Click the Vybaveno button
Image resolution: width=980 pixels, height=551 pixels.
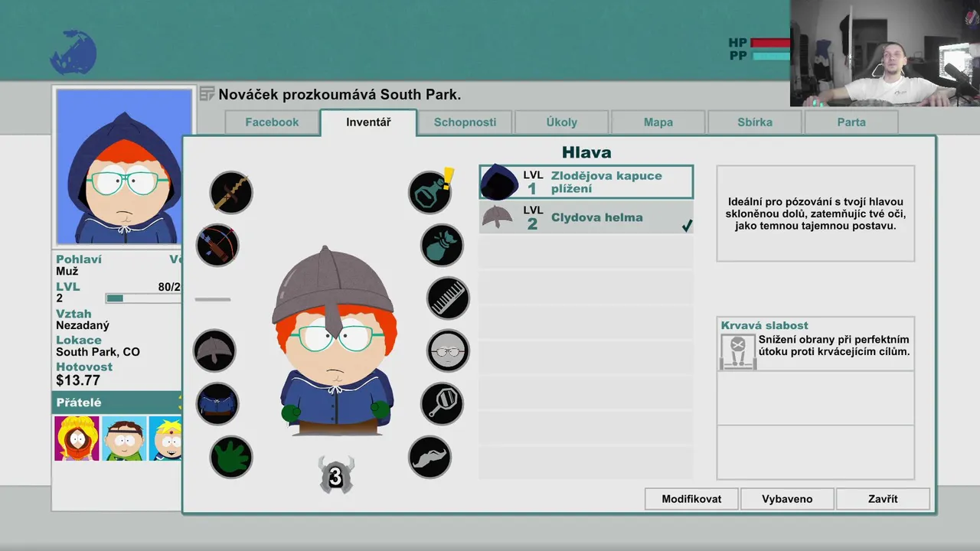coord(787,499)
